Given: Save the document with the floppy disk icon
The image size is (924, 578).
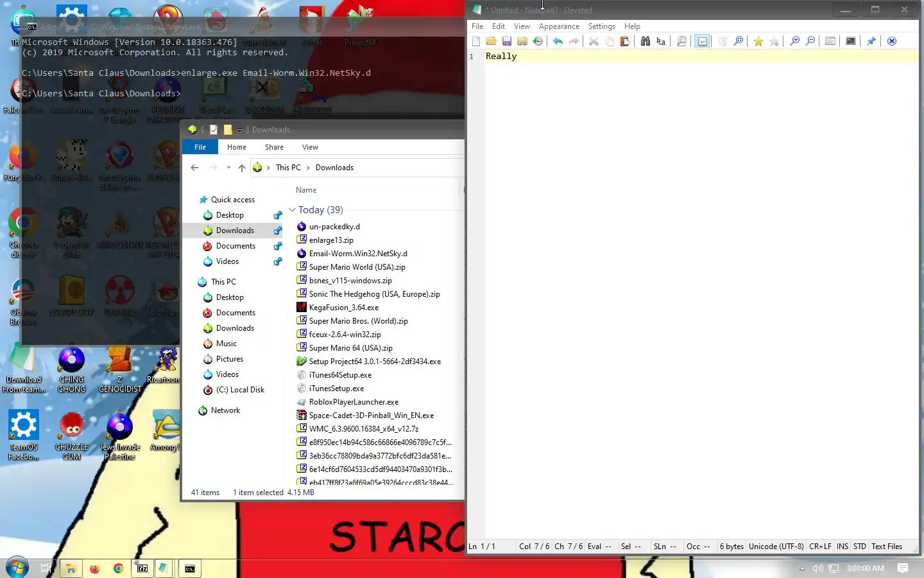Looking at the screenshot, I should 507,41.
